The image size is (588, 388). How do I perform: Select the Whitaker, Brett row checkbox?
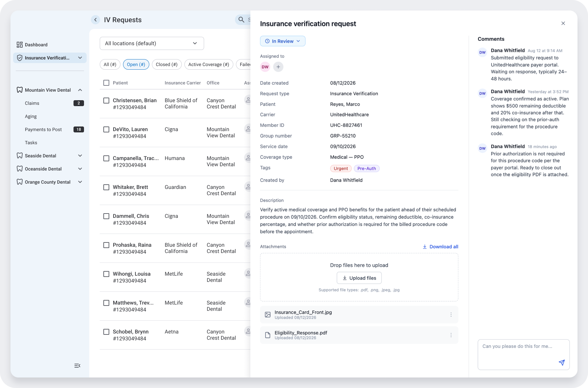pyautogui.click(x=106, y=187)
